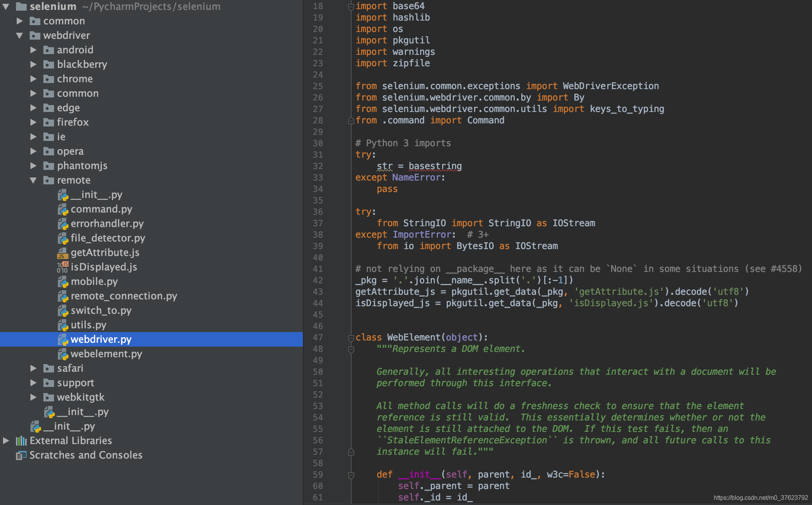Click the Python icon of remote_connection.py
The width and height of the screenshot is (812, 505).
(x=63, y=296)
